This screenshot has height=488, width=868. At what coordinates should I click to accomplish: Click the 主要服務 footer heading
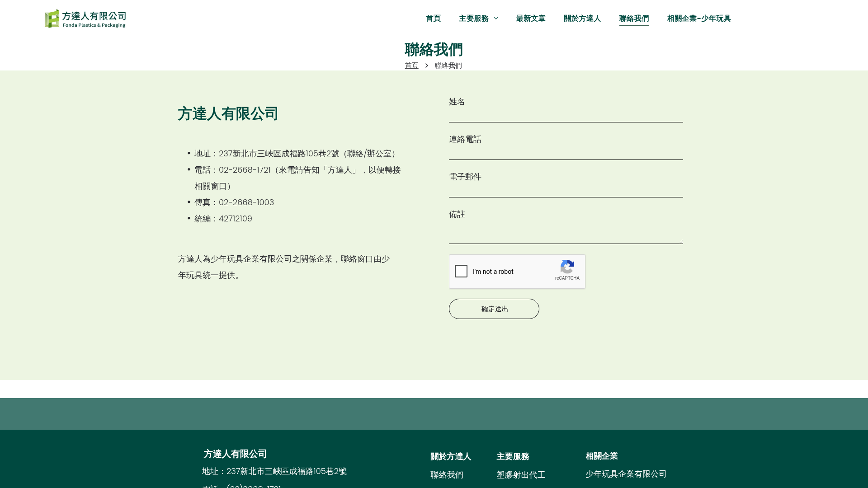513,456
